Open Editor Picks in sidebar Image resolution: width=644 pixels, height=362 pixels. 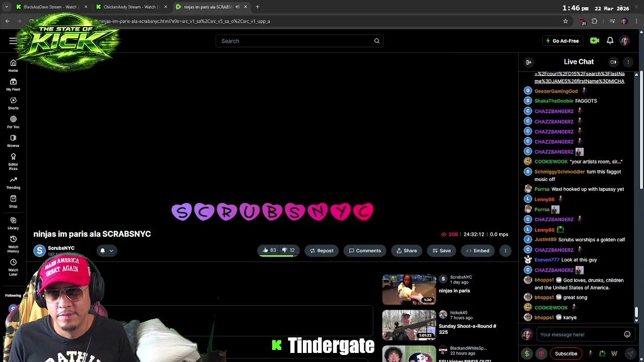click(13, 161)
